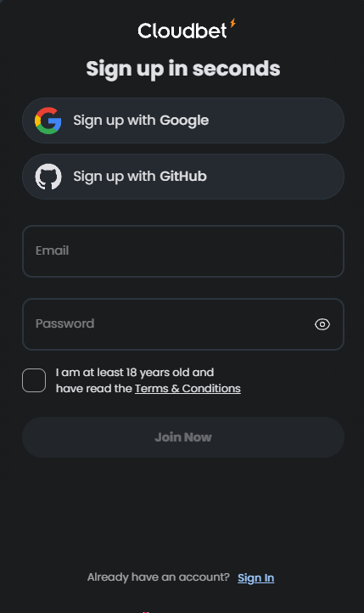Click 'Already have an account?' text
364x613 pixels.
159,577
